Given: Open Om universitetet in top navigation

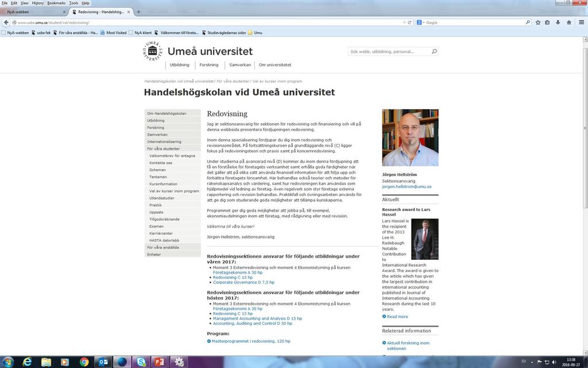Looking at the screenshot, I should 275,65.
